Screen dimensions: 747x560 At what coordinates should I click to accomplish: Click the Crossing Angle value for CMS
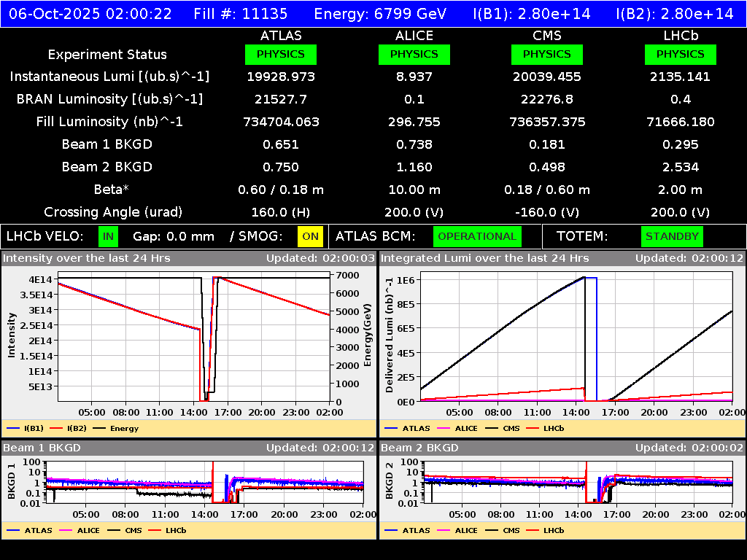(547, 212)
